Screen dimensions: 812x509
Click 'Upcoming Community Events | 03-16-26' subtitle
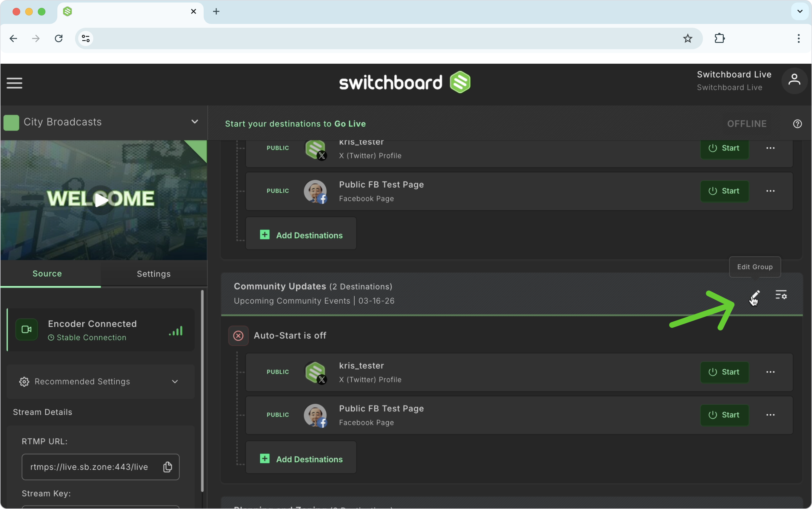[x=314, y=301]
